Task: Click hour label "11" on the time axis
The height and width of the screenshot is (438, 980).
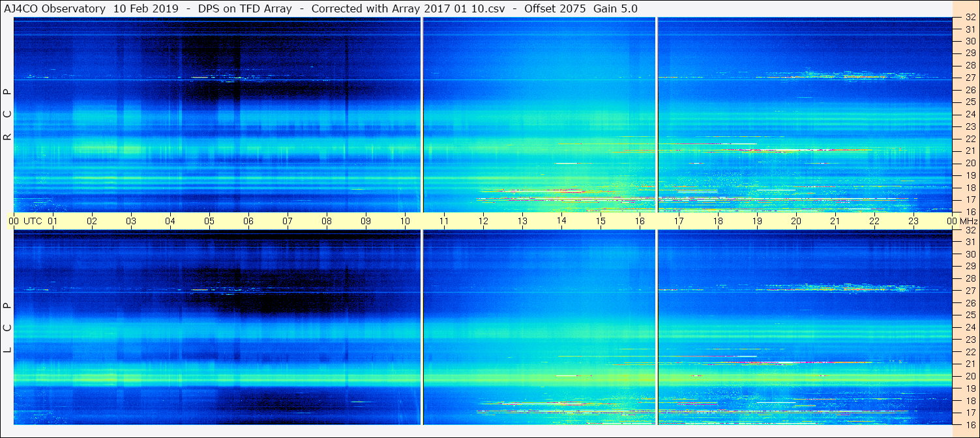Action: tap(444, 221)
